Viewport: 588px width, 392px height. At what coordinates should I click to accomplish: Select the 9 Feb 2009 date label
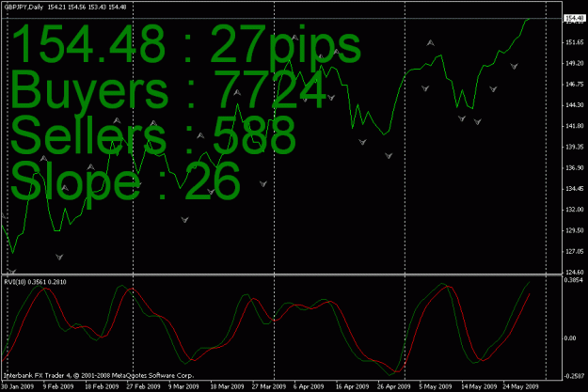(x=58, y=386)
